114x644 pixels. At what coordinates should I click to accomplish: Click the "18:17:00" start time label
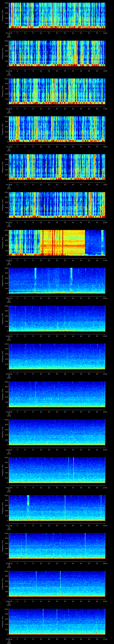pyautogui.click(x=9, y=147)
